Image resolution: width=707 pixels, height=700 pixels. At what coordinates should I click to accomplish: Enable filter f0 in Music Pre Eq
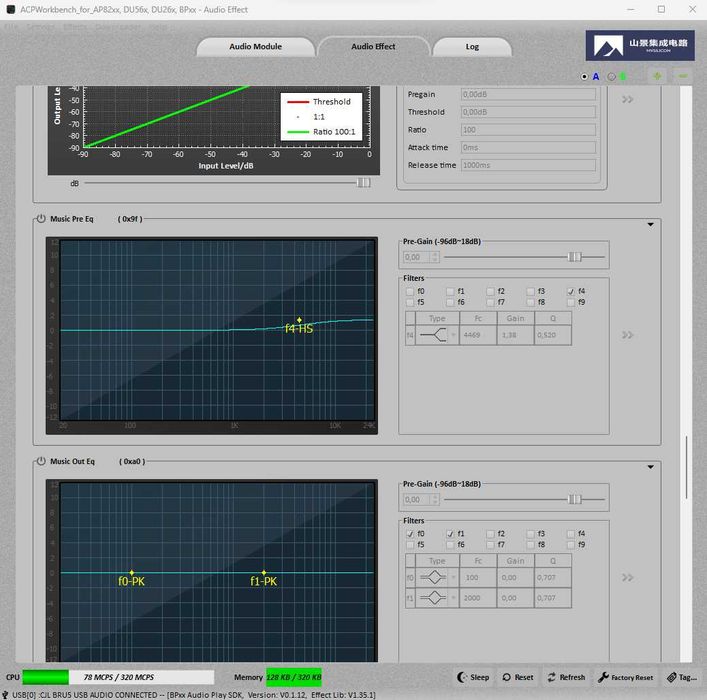410,291
